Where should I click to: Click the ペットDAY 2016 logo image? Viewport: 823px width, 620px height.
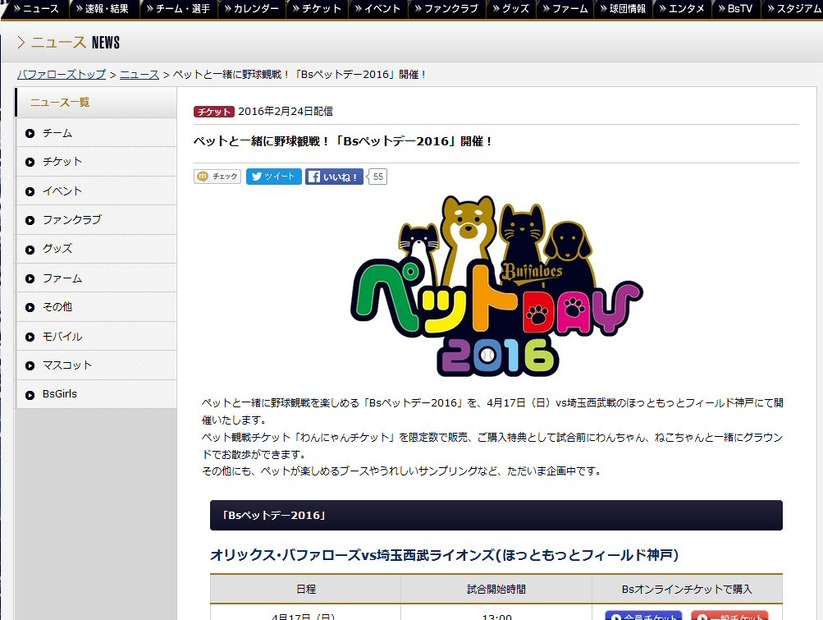point(496,286)
